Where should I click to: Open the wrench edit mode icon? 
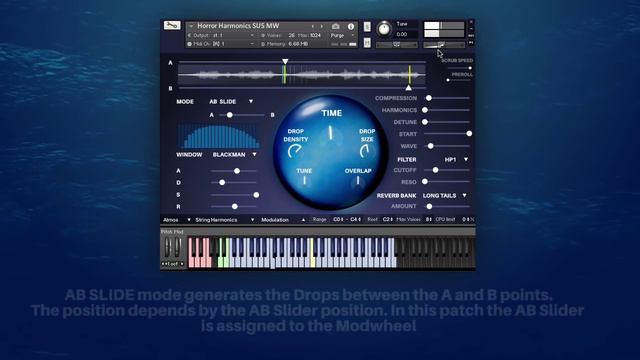point(172,26)
